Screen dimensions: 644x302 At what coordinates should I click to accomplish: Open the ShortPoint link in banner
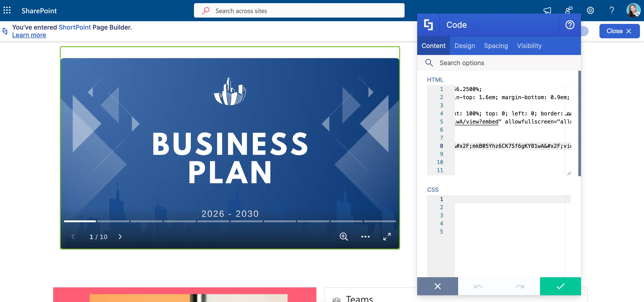(x=74, y=27)
